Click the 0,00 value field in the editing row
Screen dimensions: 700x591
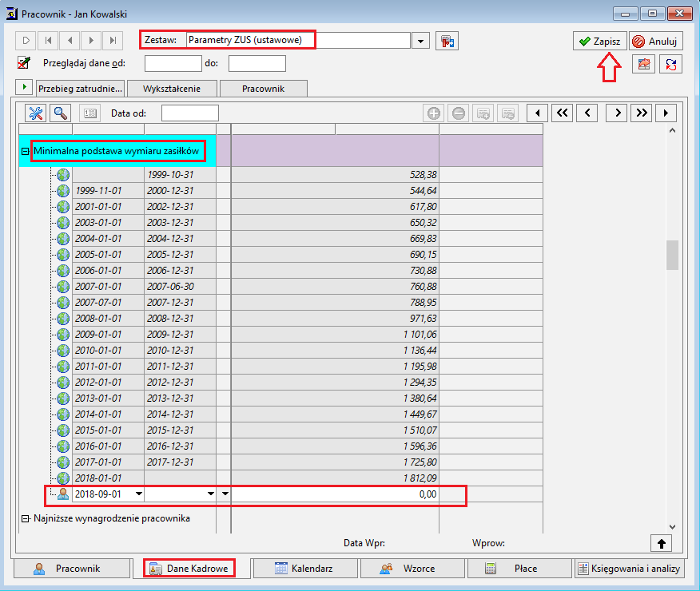click(x=335, y=494)
